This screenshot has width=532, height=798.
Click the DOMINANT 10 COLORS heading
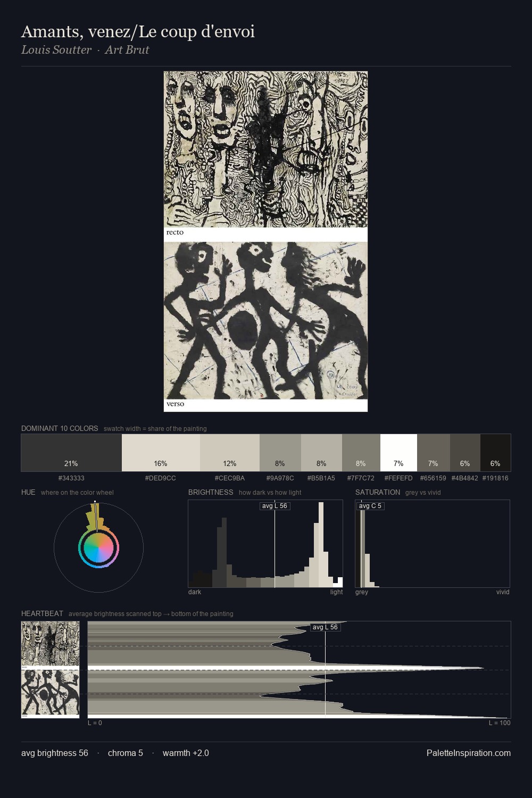[60, 428]
